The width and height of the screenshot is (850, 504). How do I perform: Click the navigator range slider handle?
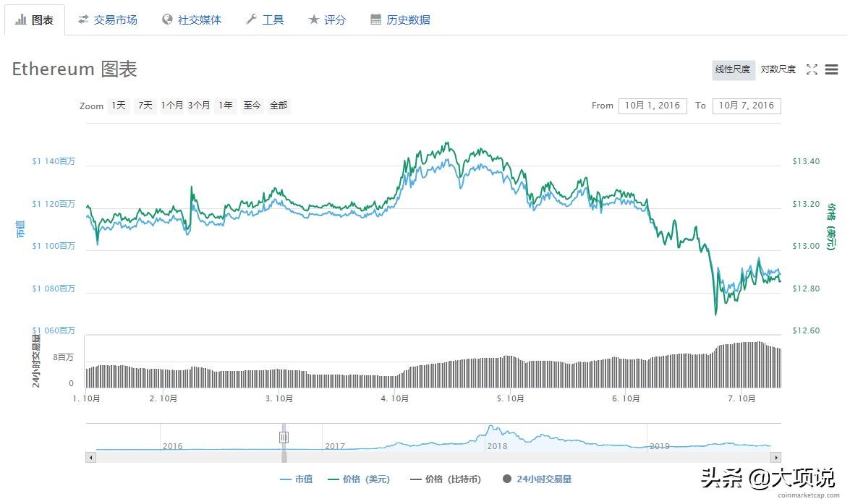tap(284, 437)
